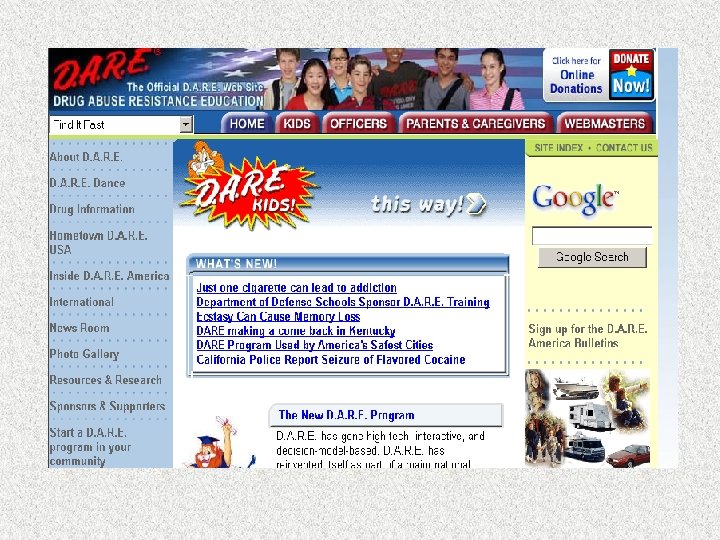
Task: Open the OFFICERS tab
Action: pyautogui.click(x=358, y=124)
